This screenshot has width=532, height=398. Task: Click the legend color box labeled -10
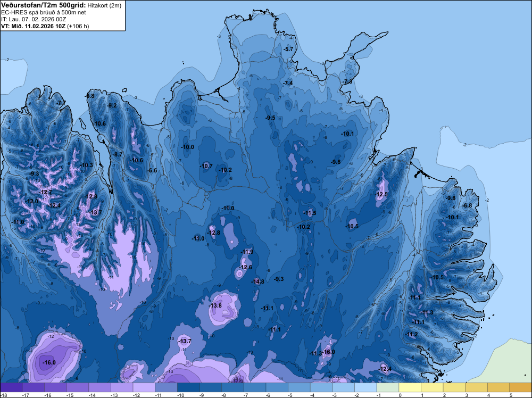(x=188, y=387)
